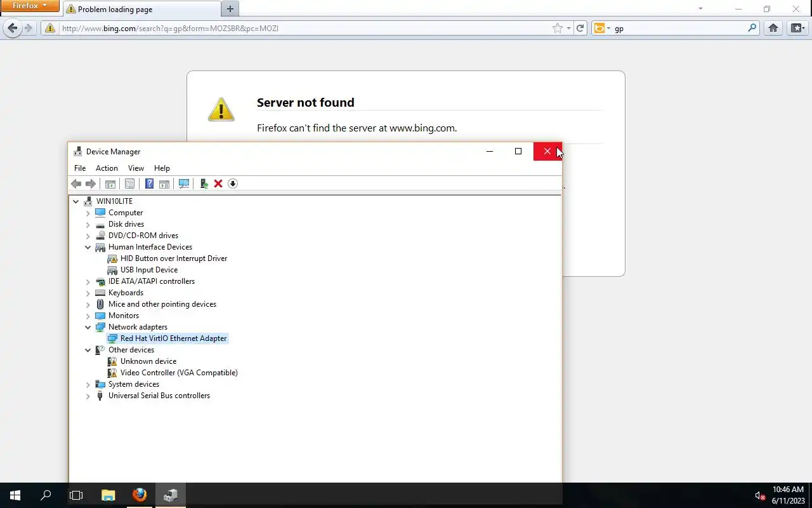Select the HID Button over Interrupt Driver device

[173, 258]
